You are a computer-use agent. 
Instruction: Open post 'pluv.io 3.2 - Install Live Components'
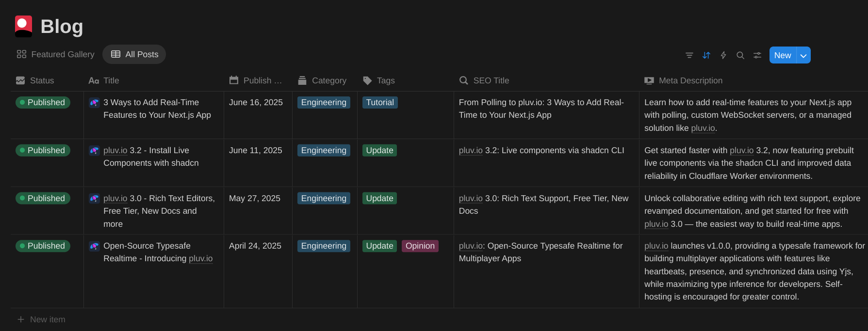(x=151, y=157)
